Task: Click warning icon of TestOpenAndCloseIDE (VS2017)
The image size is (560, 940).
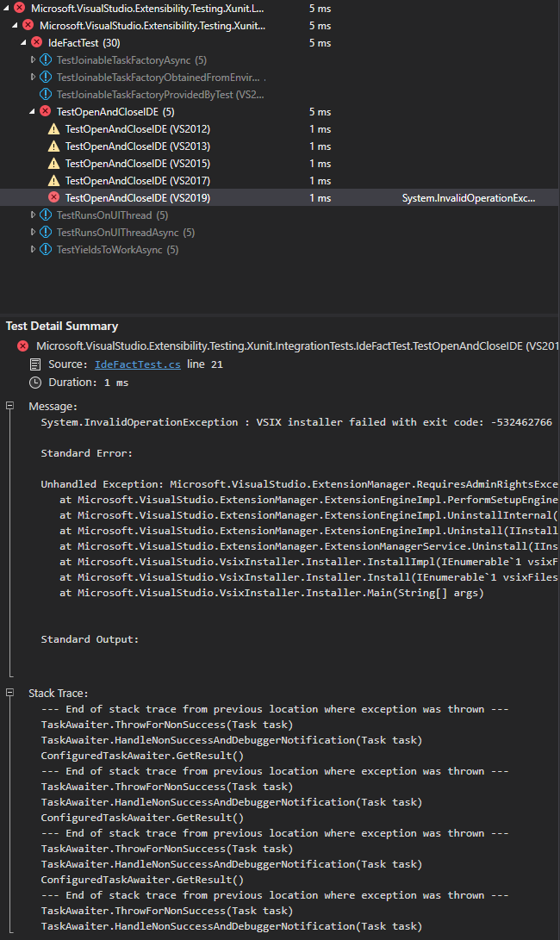Action: (x=54, y=180)
